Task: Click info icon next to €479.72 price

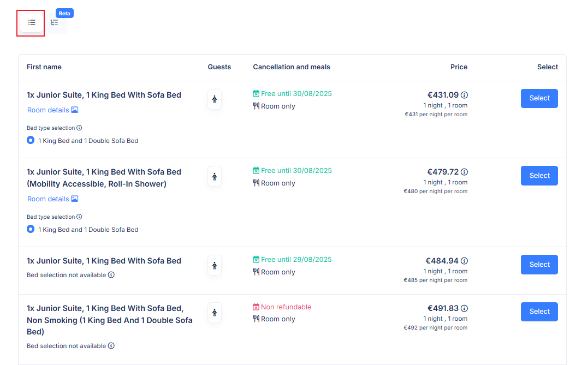Action: (464, 172)
